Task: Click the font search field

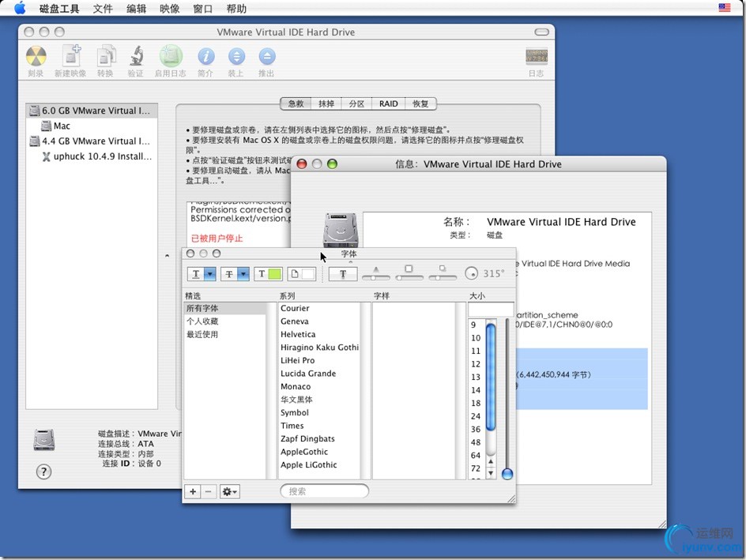Action: click(325, 491)
